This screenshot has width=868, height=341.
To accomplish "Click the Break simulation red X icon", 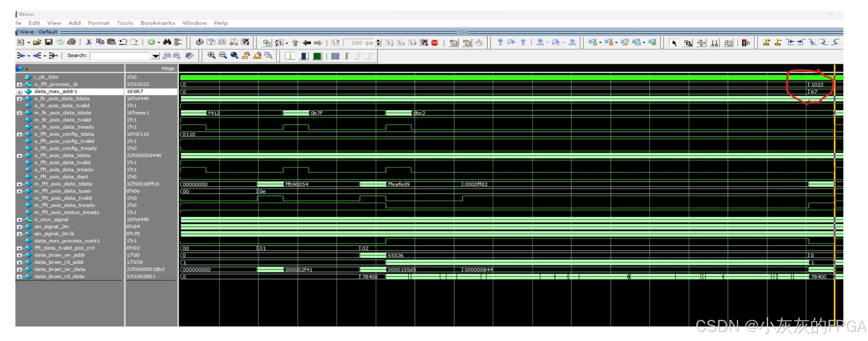I will click(424, 43).
